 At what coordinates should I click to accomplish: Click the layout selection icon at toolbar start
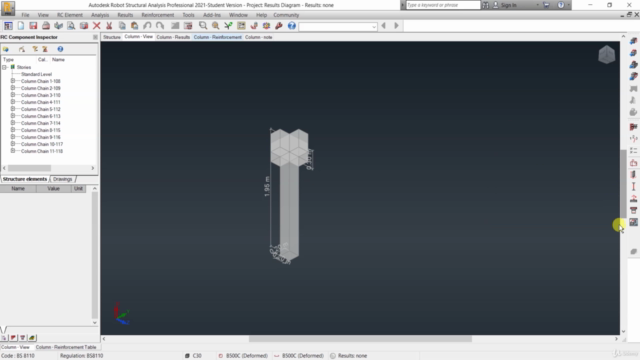pos(8,26)
